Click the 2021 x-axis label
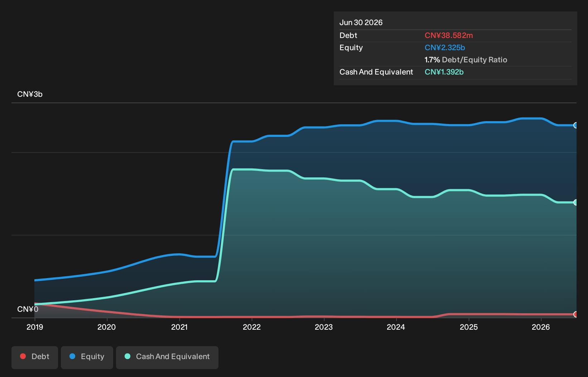 [179, 327]
